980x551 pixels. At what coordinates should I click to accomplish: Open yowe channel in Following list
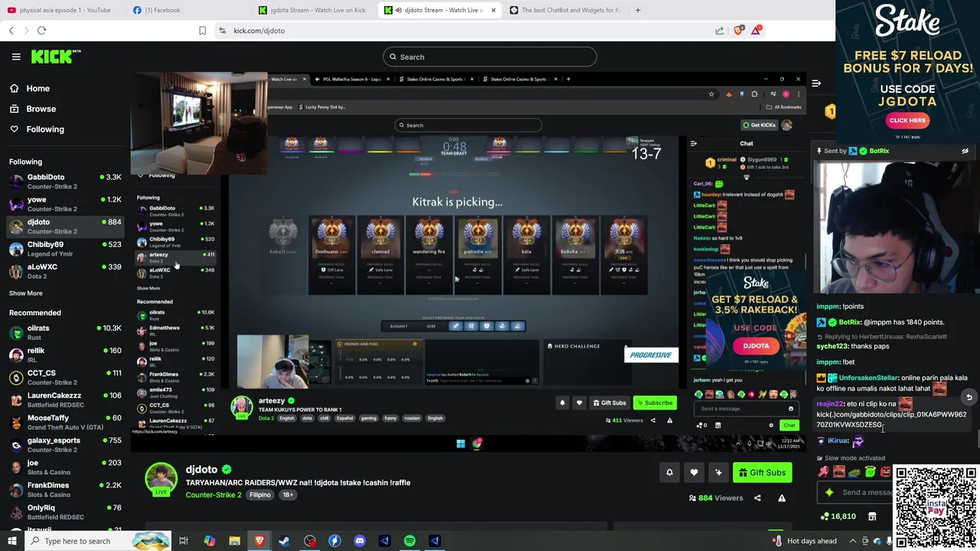coord(65,204)
